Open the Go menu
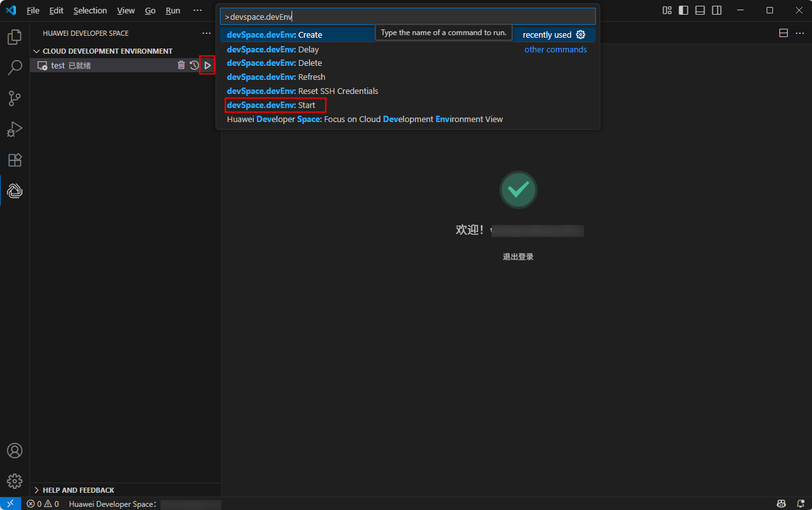 coord(150,10)
